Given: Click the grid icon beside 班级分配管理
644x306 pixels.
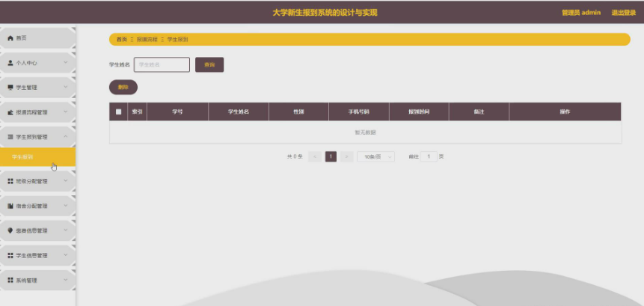Looking at the screenshot, I should (x=10, y=181).
